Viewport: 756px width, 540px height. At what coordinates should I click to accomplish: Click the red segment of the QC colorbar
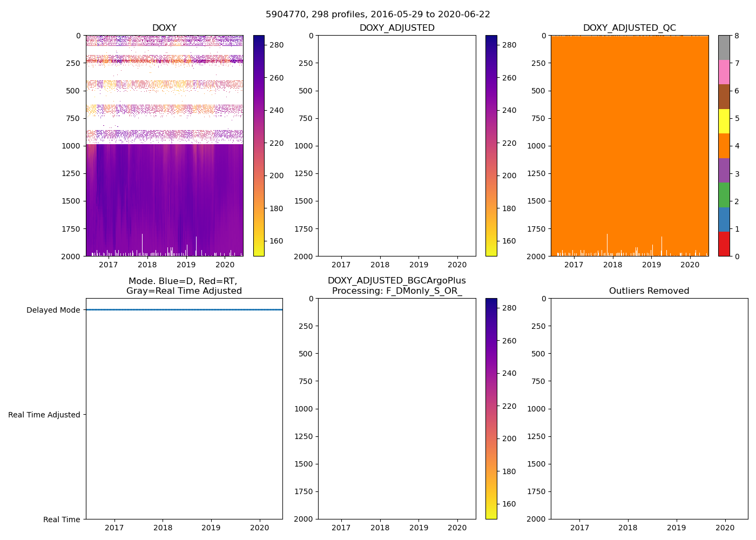[724, 244]
